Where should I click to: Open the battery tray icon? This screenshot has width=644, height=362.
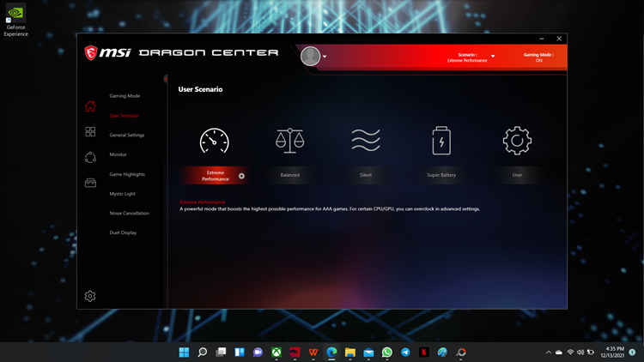(x=591, y=353)
